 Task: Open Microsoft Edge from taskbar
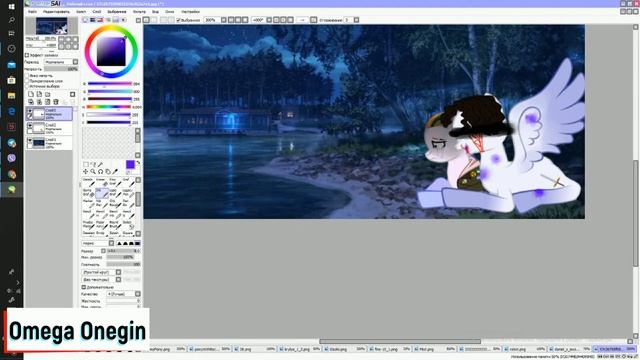click(x=11, y=111)
